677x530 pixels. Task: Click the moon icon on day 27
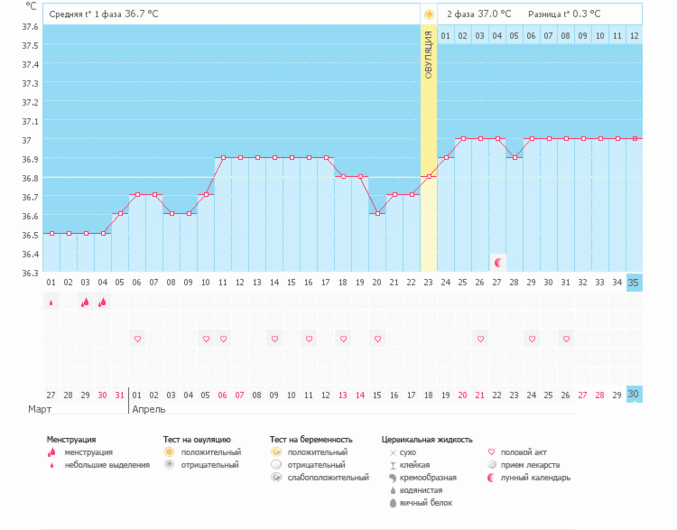[498, 261]
